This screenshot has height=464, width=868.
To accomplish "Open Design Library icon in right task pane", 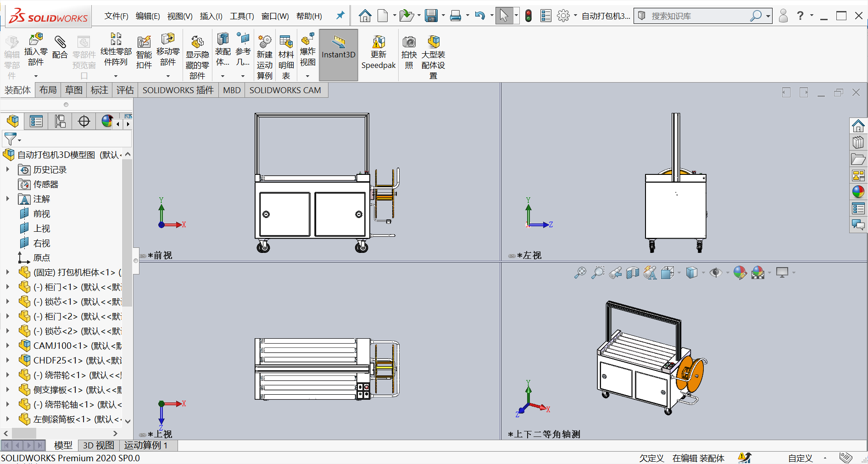I will coord(858,142).
